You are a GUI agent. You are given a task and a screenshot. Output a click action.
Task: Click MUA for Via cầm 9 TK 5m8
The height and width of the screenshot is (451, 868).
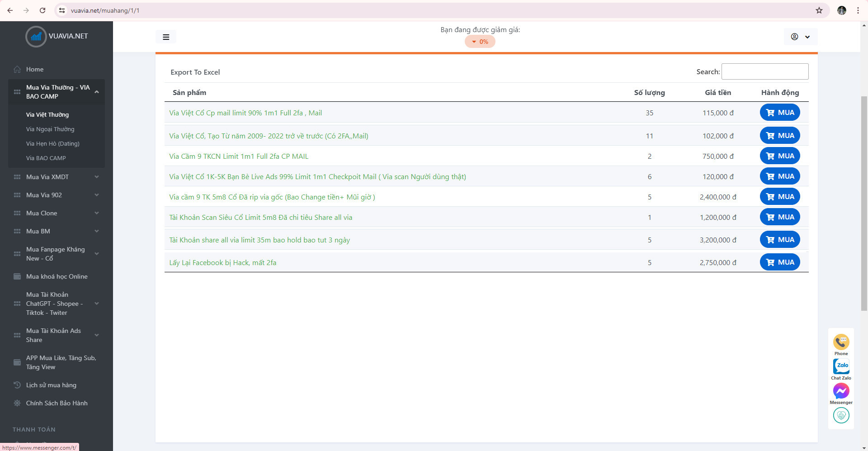(x=780, y=197)
